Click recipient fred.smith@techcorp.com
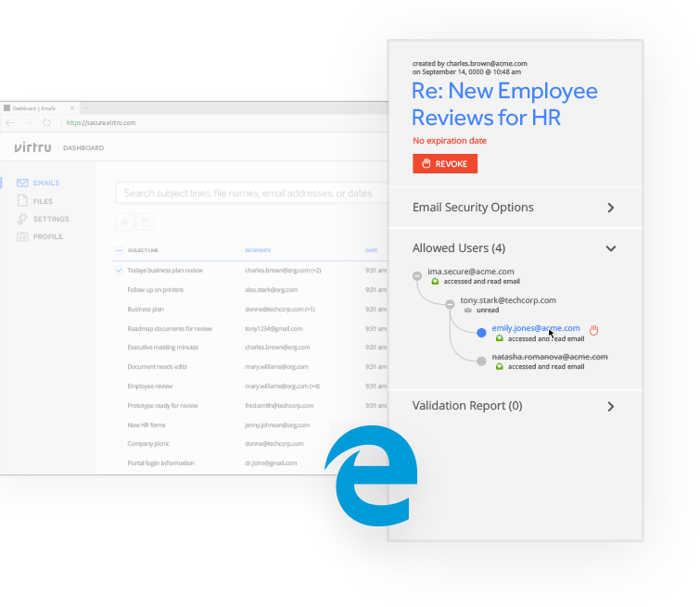700x607 pixels. (x=279, y=406)
